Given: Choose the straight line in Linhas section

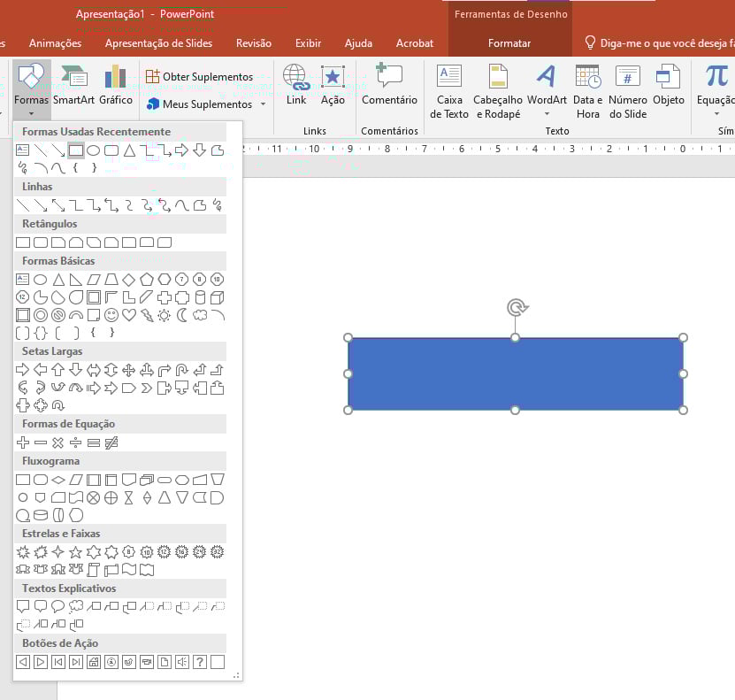Looking at the screenshot, I should click(23, 205).
